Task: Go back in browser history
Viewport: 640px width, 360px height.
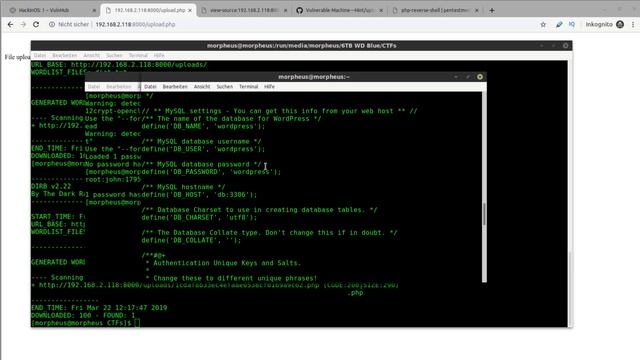Action: tap(10, 24)
